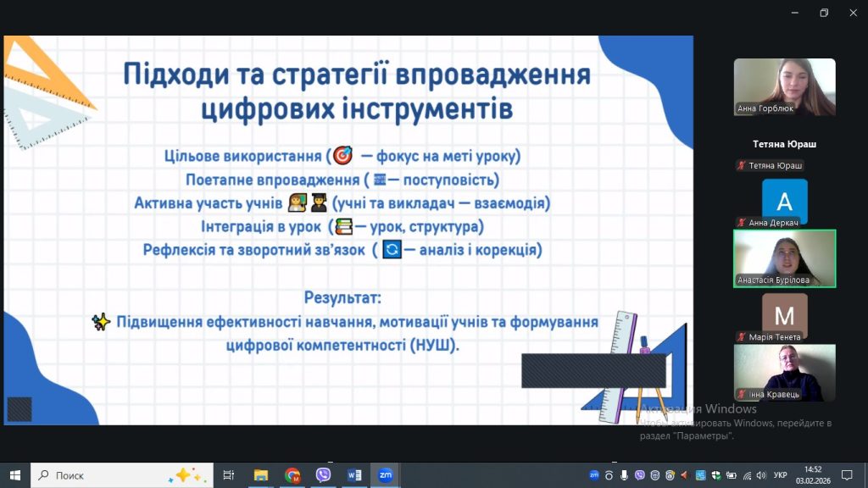Image resolution: width=868 pixels, height=488 pixels.
Task: Open Zoom from the taskbar
Action: click(385, 475)
